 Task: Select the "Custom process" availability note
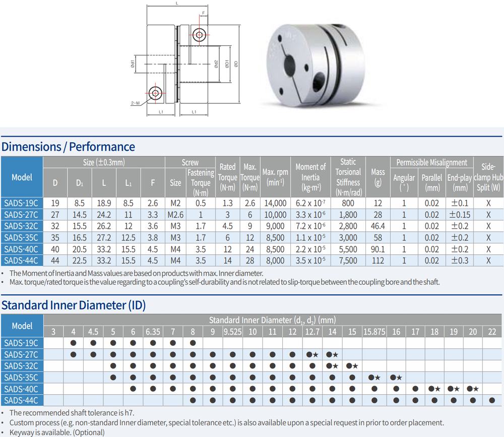(x=227, y=422)
